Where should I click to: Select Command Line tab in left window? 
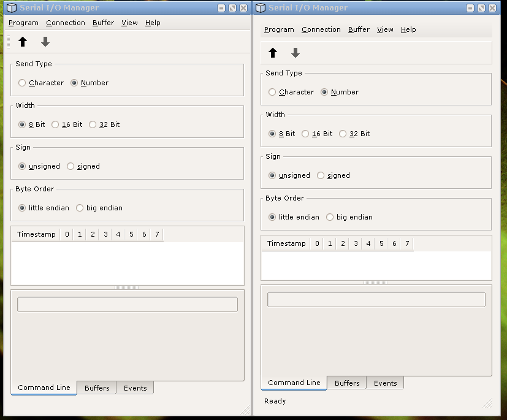(44, 388)
